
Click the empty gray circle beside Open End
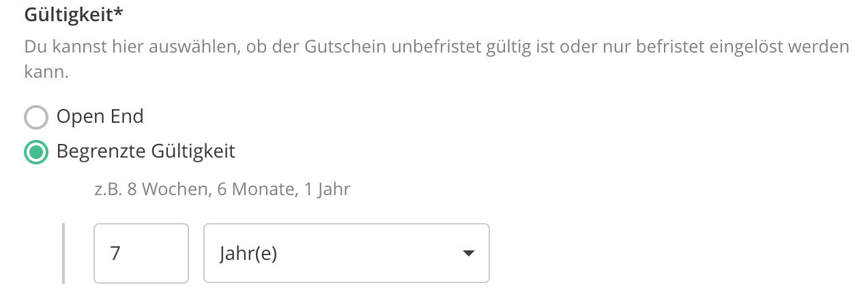tap(36, 117)
